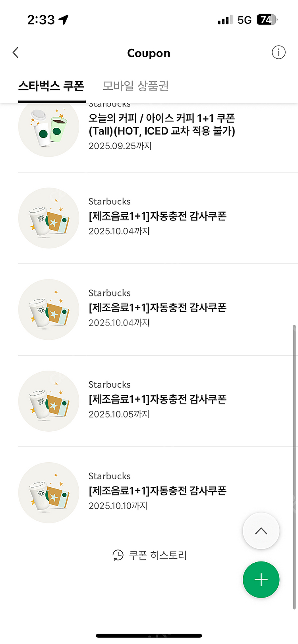Tap the battery indicator in the status bar
Viewport: 298px width, 644px height.
point(267,20)
